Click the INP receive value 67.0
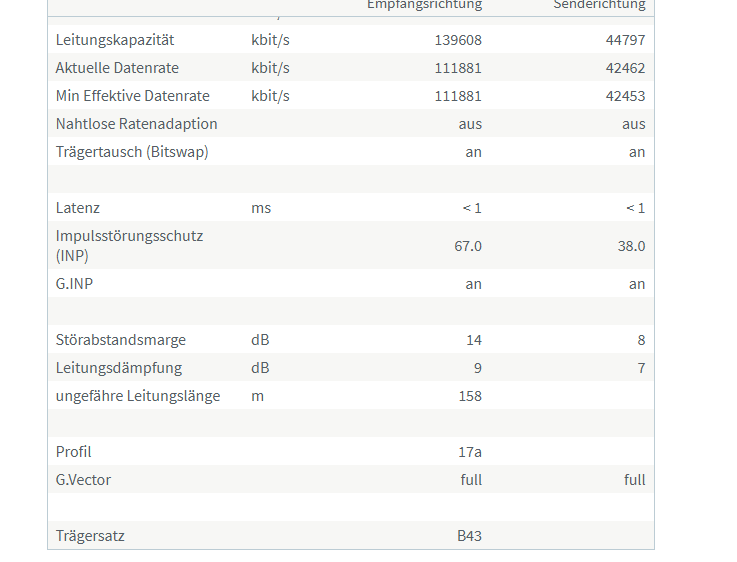Viewport: 737px width, 562px height. coord(468,246)
